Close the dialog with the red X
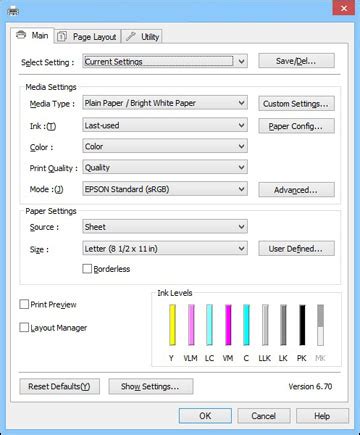Viewport: 360px width, 435px height. [x=344, y=8]
